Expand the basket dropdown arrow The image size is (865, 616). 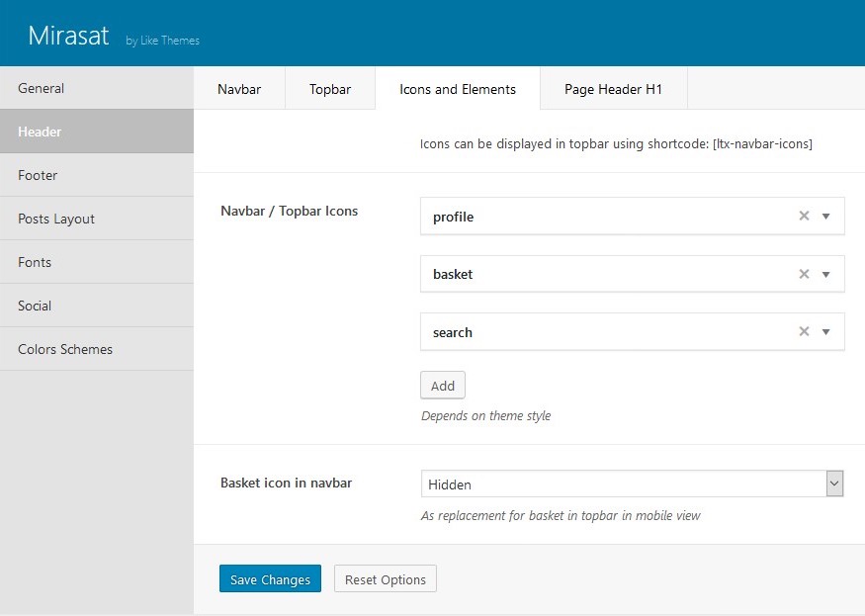825,274
